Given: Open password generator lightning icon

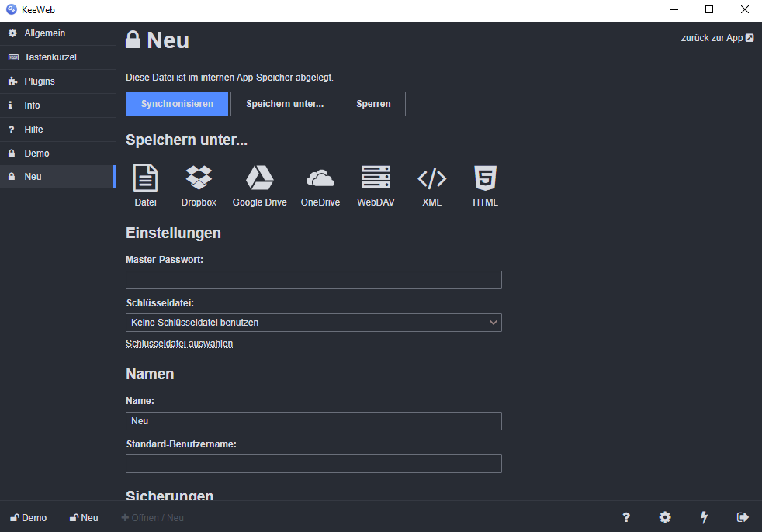Looking at the screenshot, I should [x=704, y=517].
